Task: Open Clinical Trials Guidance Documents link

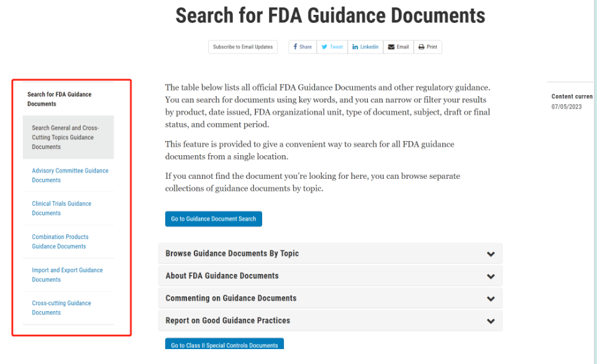Action: (x=62, y=208)
